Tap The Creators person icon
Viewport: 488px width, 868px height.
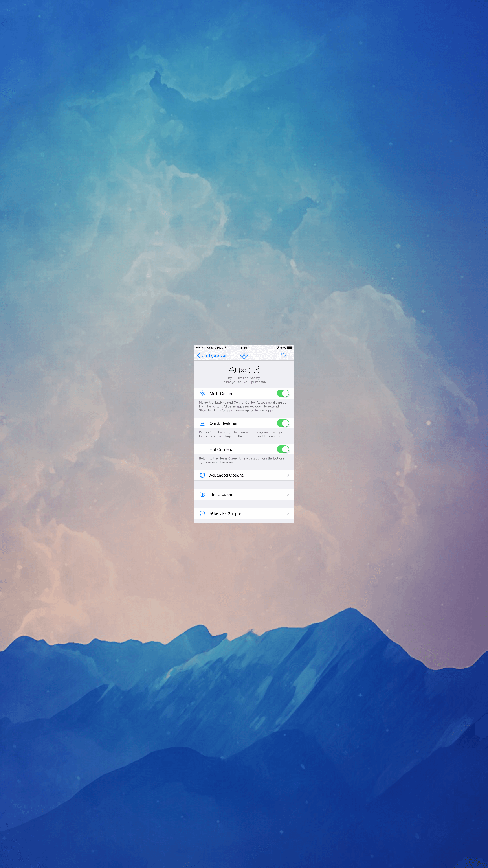(202, 495)
